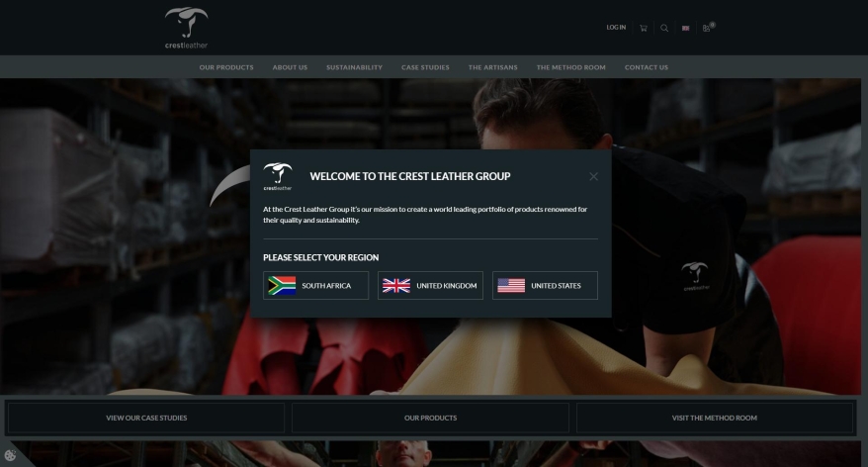868x467 pixels.
Task: Click the mission statement paragraph in dialog
Action: coord(425,215)
